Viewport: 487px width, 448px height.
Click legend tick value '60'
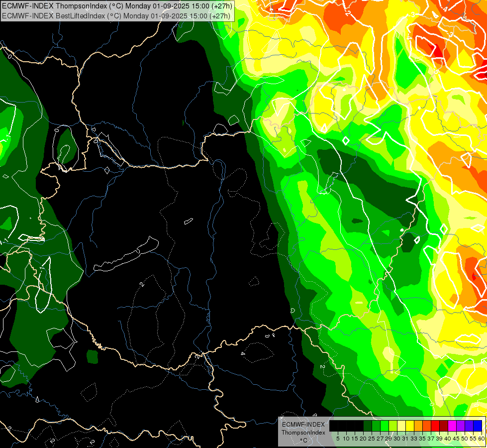[x=482, y=439]
